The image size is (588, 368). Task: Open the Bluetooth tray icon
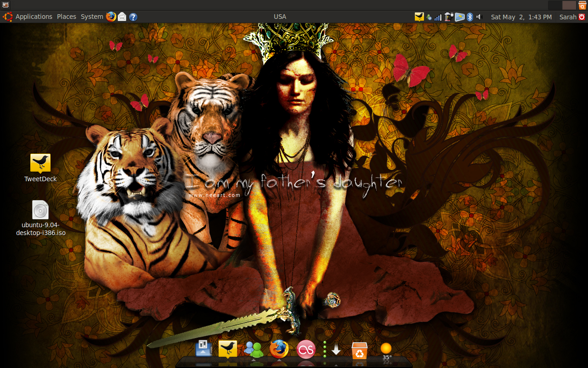click(x=470, y=17)
